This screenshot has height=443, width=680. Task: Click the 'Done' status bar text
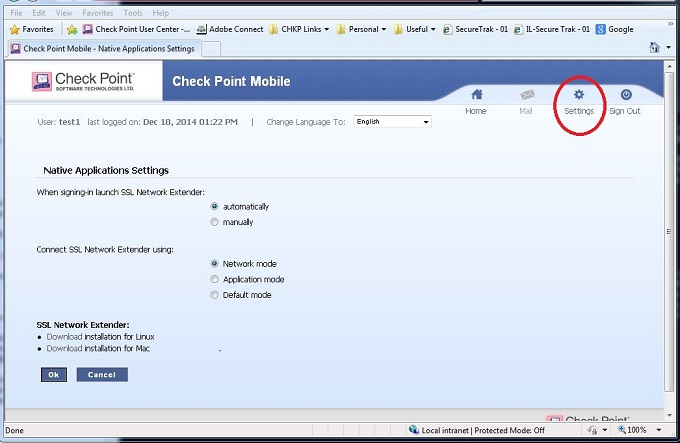click(14, 430)
